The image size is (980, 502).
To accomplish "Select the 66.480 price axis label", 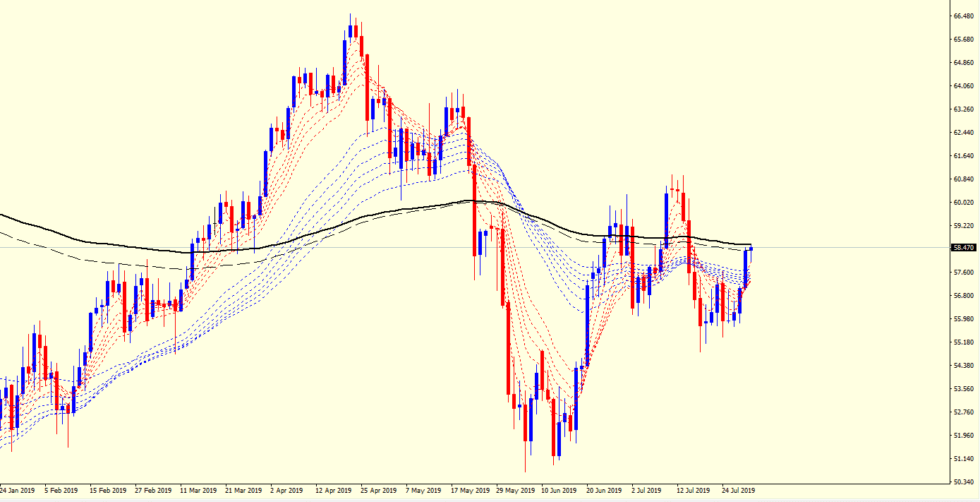I will [964, 16].
